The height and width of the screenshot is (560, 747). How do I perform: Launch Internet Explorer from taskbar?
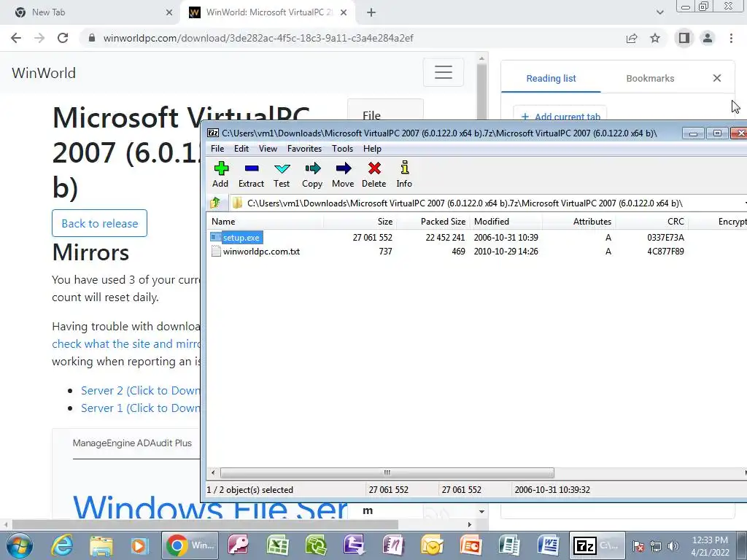pos(63,545)
